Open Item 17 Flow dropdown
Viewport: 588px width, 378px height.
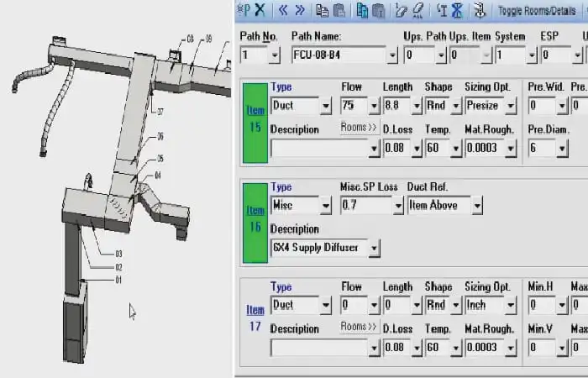click(374, 306)
